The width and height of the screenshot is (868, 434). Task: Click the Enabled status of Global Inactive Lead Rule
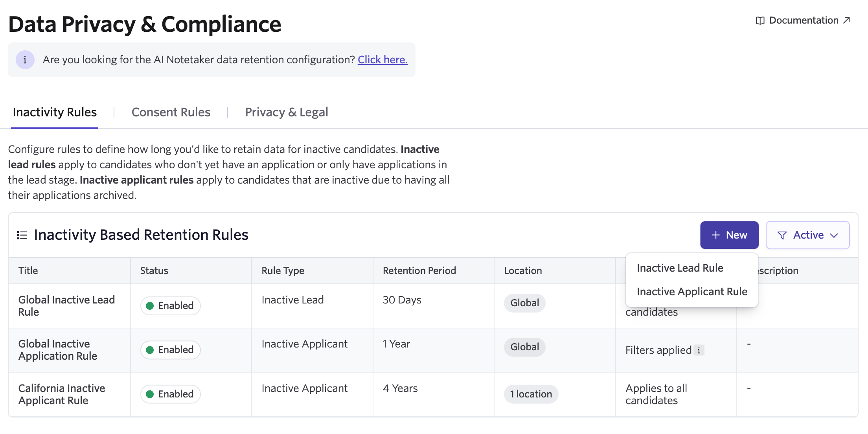[171, 306]
